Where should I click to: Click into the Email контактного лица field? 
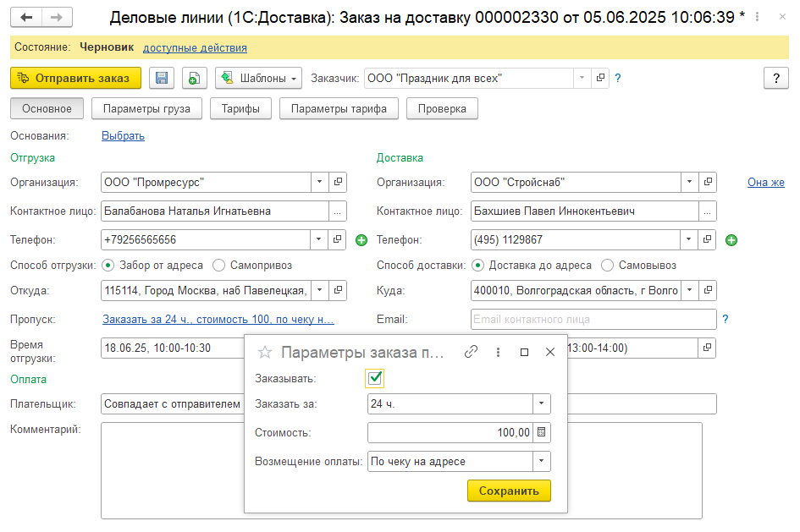(x=593, y=319)
